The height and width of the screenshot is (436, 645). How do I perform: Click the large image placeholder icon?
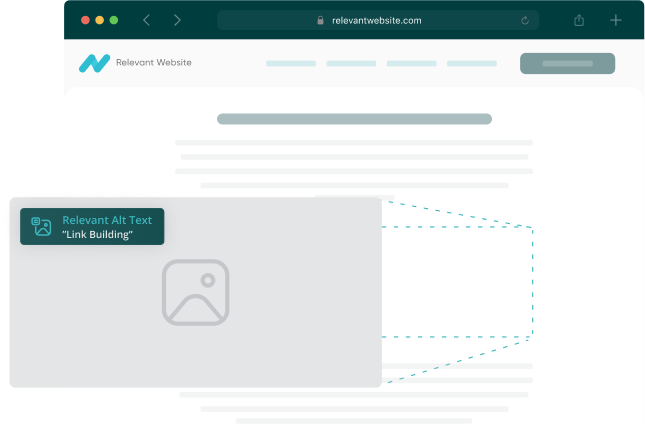click(195, 292)
